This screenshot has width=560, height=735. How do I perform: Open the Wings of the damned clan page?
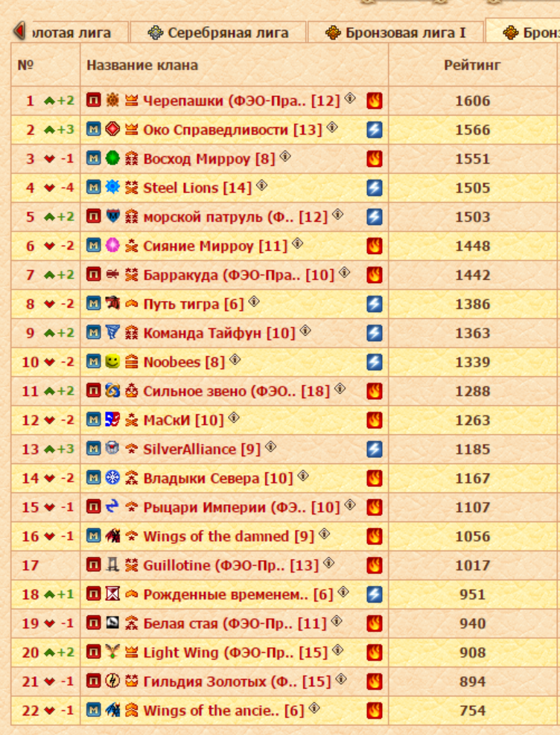pyautogui.click(x=215, y=536)
